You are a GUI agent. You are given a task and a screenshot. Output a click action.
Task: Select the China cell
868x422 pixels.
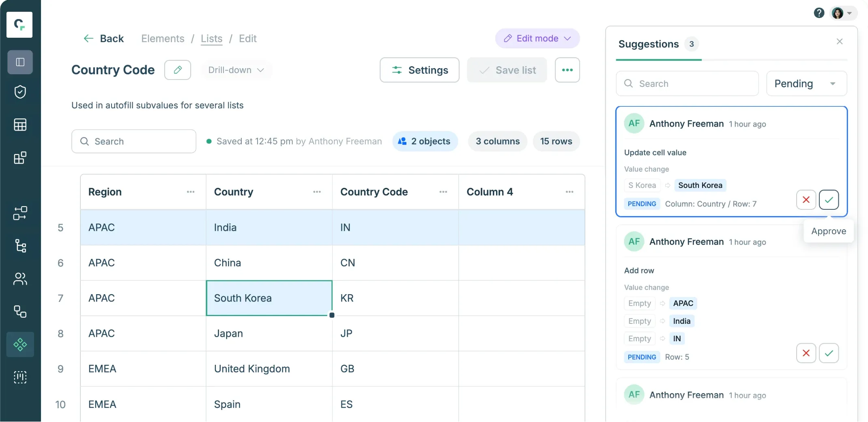[x=269, y=263]
